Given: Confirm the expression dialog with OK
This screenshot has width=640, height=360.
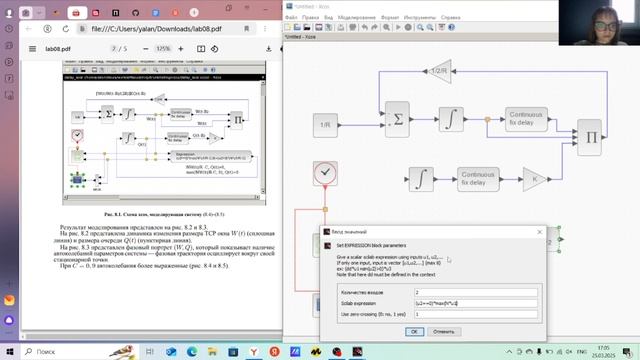Looking at the screenshot, I should click(414, 331).
